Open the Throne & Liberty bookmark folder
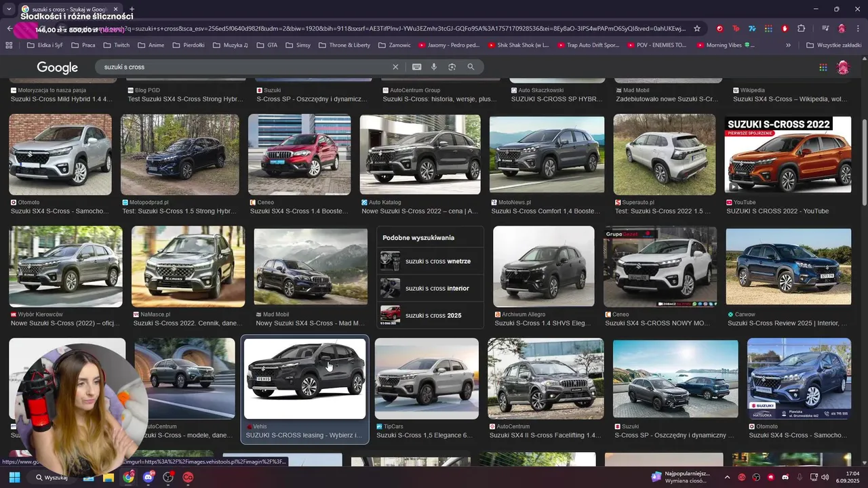Screen dimensions: 868x488 [x=343, y=45]
